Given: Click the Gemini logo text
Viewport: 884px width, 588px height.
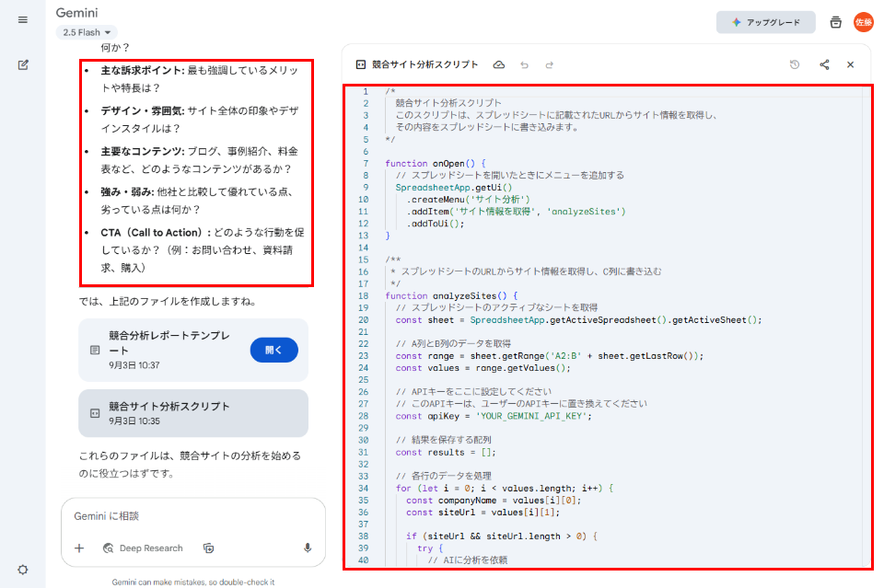Looking at the screenshot, I should [76, 12].
